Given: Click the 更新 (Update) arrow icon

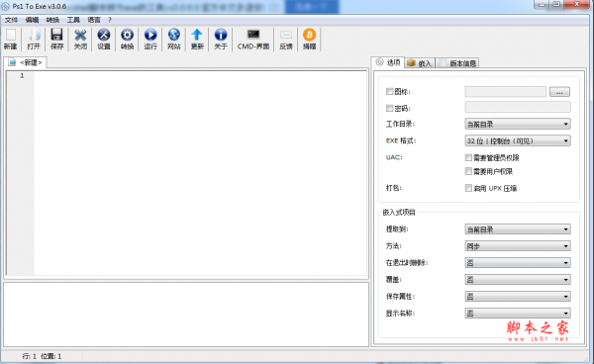Looking at the screenshot, I should 197,40.
